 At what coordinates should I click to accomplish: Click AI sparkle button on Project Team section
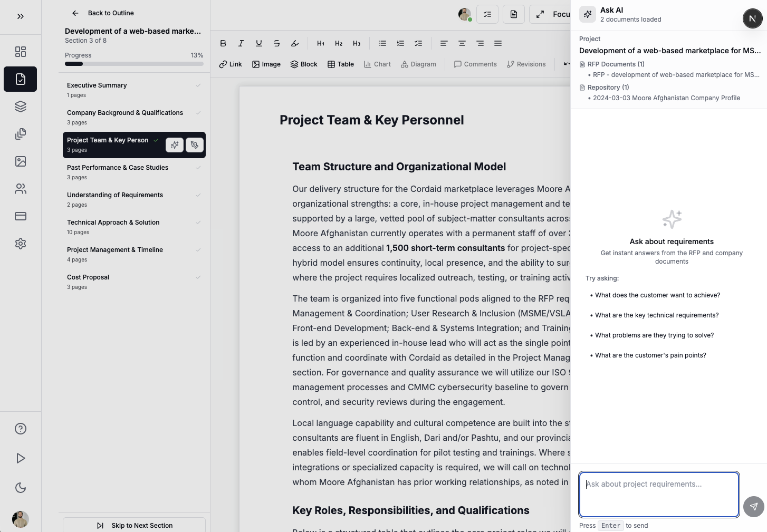tap(175, 145)
